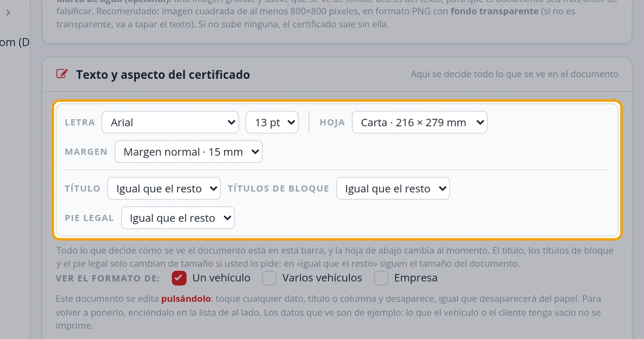Click the MARGEN label
The image size is (644, 339).
click(x=86, y=152)
